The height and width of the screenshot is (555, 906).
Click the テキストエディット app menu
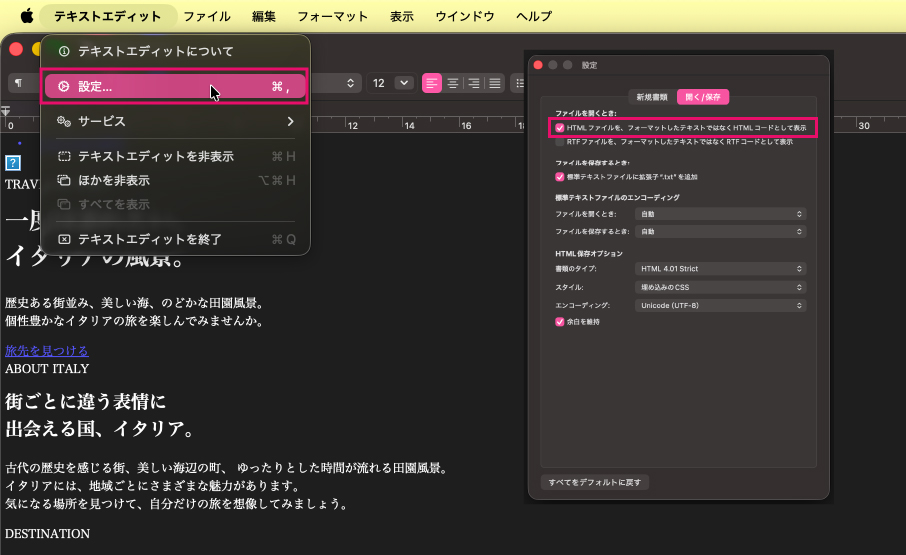(x=107, y=16)
